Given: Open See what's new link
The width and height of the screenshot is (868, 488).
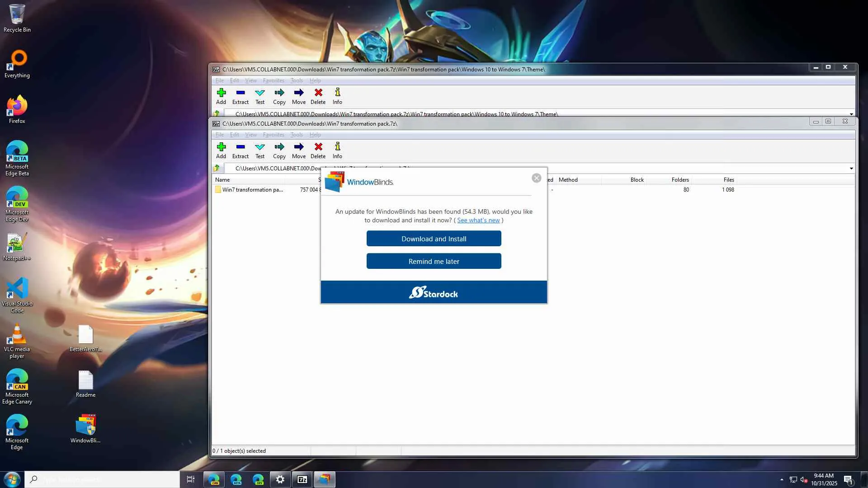Looking at the screenshot, I should coord(478,220).
